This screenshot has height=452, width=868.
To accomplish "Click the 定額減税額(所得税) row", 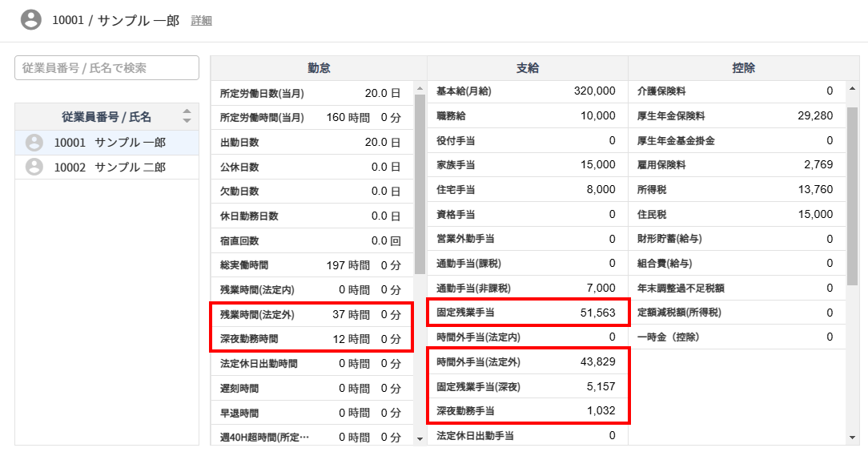I will (x=737, y=313).
